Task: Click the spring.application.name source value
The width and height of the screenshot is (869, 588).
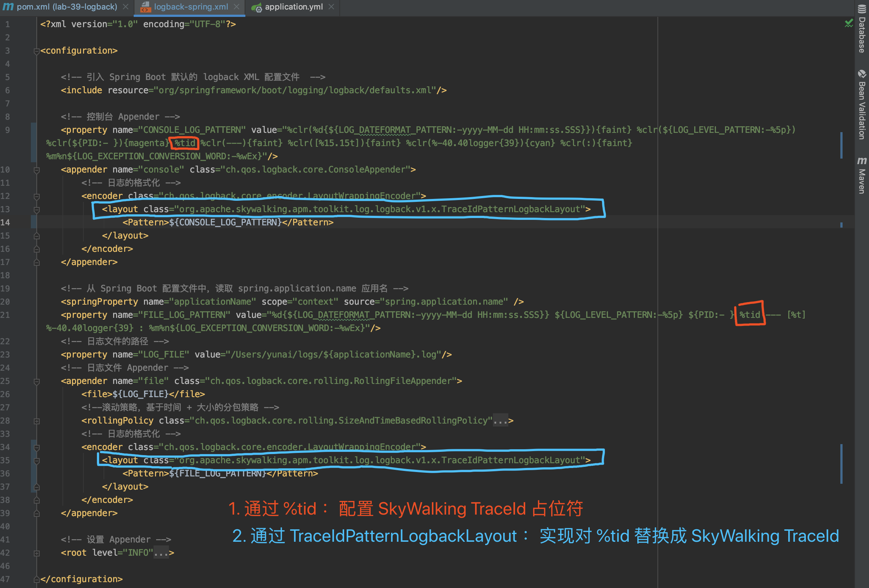Action: pos(444,302)
